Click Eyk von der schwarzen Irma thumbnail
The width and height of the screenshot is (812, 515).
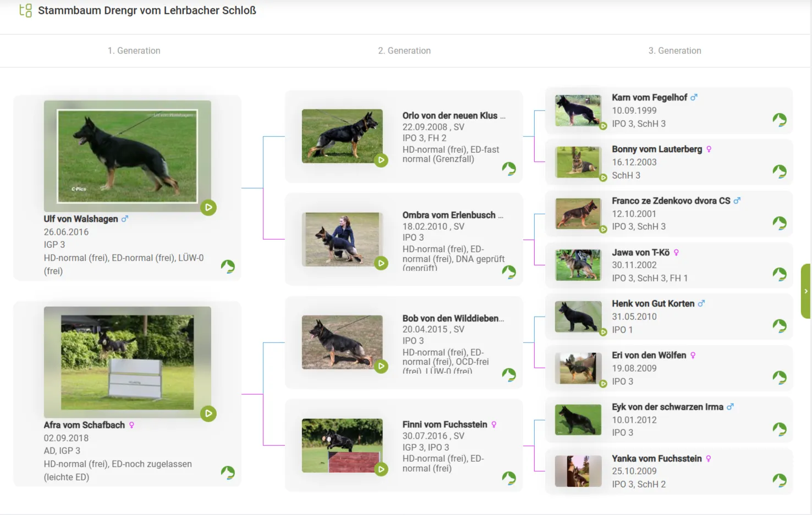click(x=578, y=420)
